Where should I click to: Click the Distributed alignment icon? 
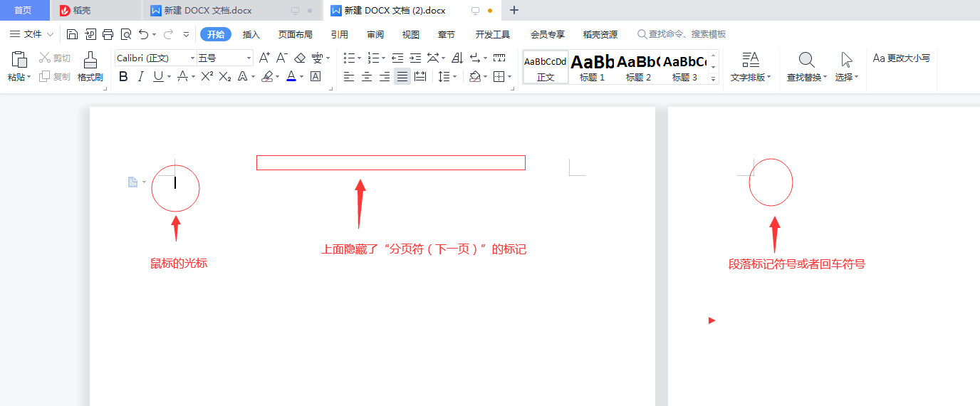[x=420, y=76]
